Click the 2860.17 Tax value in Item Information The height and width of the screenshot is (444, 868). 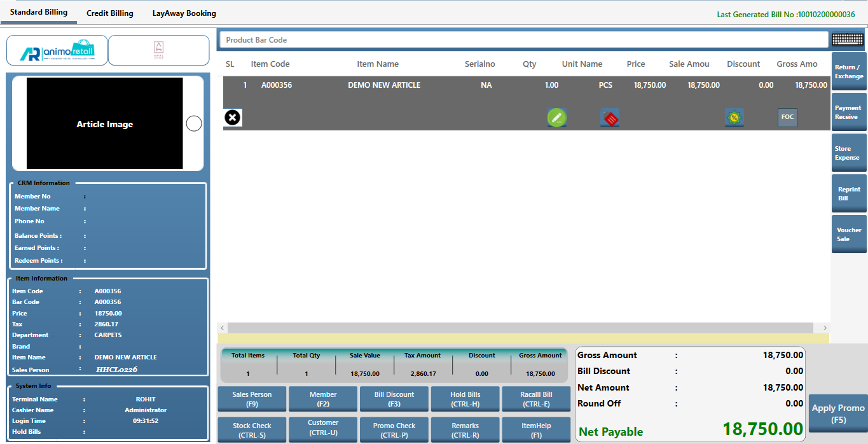[x=106, y=324]
